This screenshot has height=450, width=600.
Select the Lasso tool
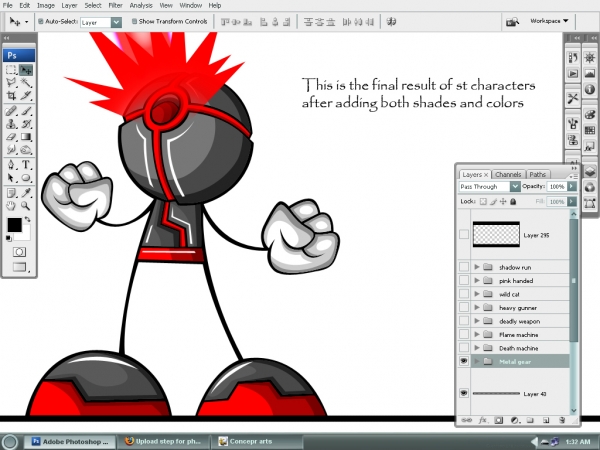pos(11,82)
